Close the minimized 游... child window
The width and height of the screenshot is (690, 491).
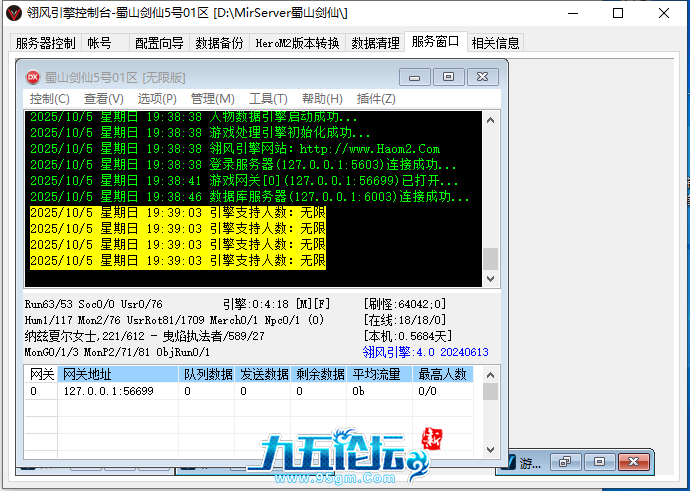pyautogui.click(x=632, y=462)
